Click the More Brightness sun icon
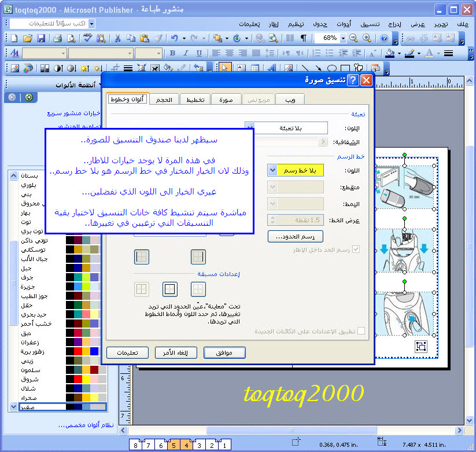The image size is (476, 452). (84, 68)
